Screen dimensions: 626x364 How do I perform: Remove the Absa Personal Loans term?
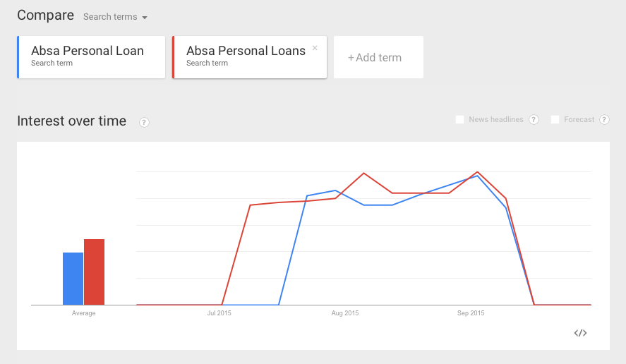315,48
